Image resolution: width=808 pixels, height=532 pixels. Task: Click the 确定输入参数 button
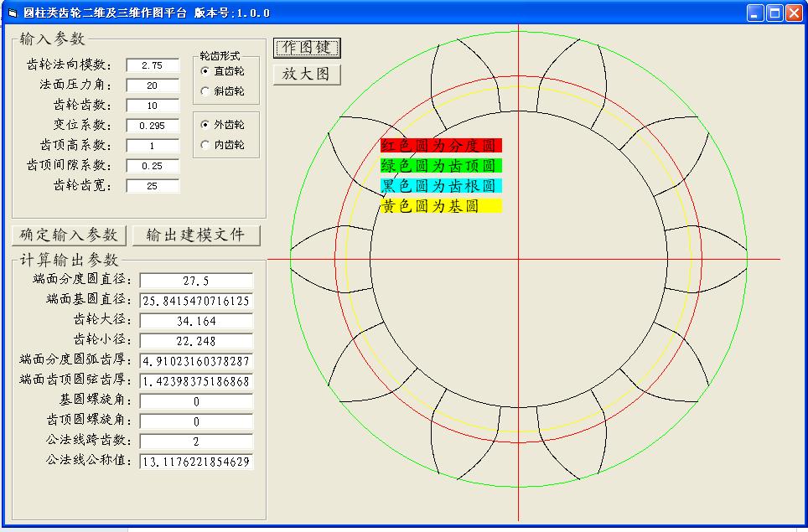69,235
